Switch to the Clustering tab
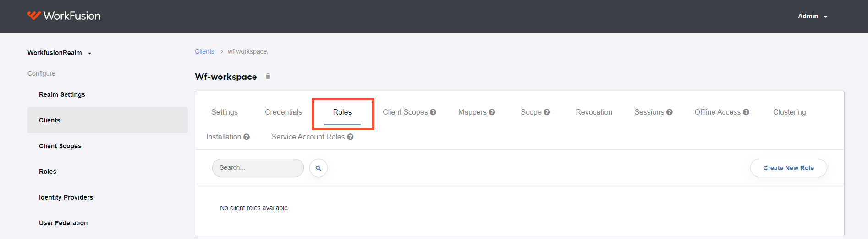The height and width of the screenshot is (239, 868). pos(789,112)
